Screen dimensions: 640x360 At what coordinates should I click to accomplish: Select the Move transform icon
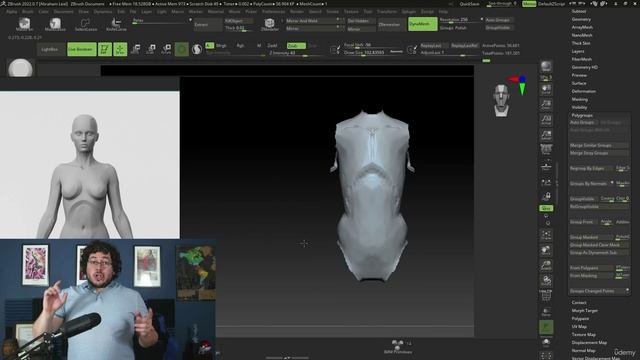click(136, 49)
